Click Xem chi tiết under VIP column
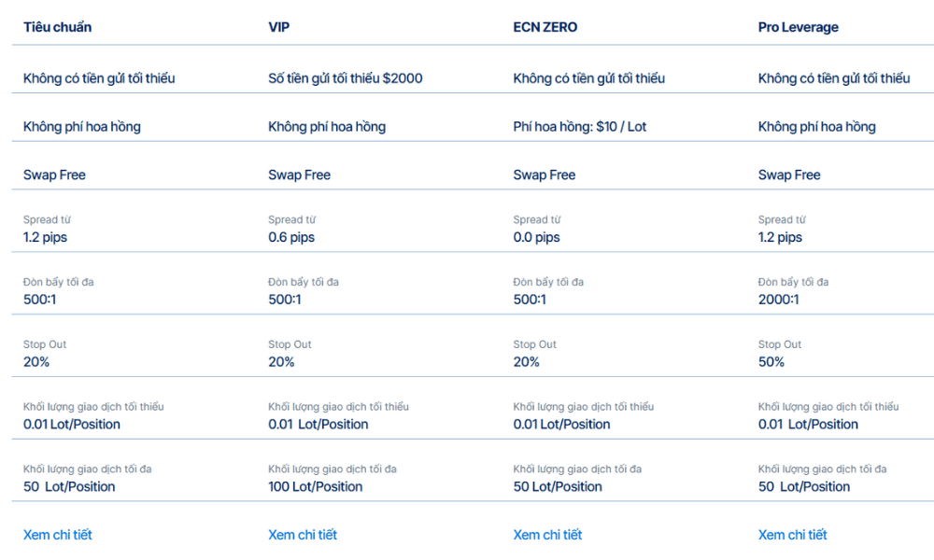This screenshot has height=560, width=934. click(x=303, y=535)
